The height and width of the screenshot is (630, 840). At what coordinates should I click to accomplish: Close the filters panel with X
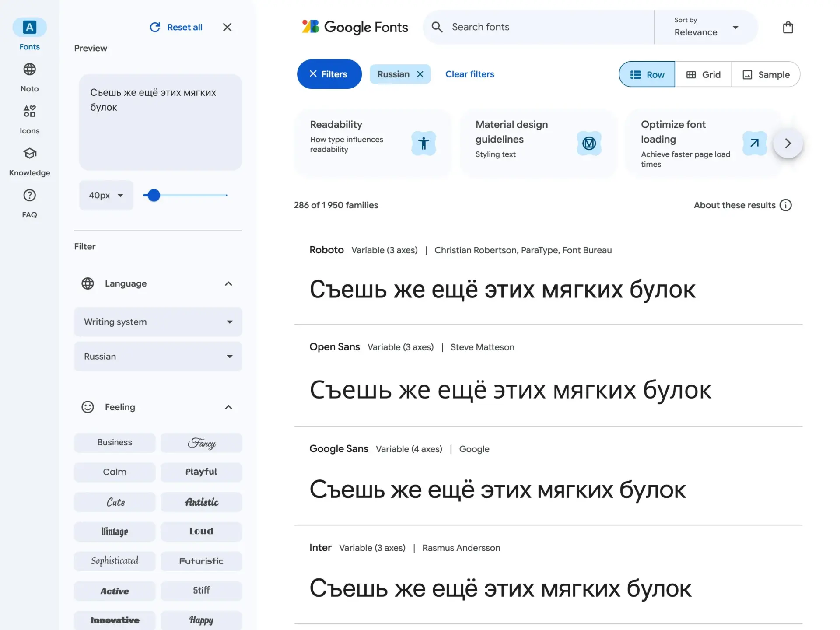coord(227,27)
